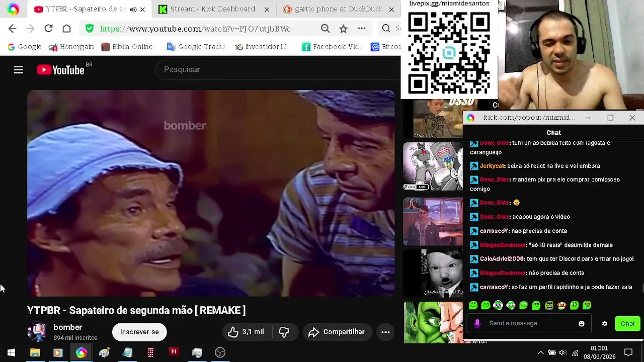644x362 pixels.
Task: Open the cartoon robot recommended thumbnail
Action: click(433, 166)
